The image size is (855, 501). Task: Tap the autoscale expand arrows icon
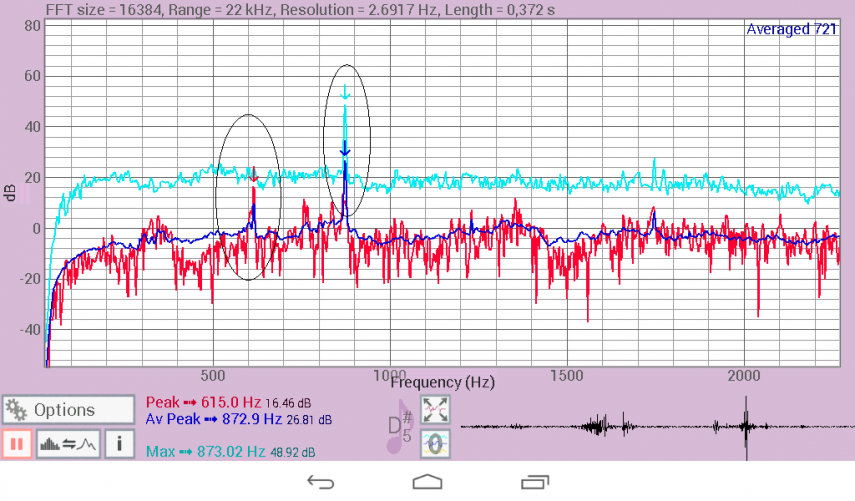[x=435, y=409]
